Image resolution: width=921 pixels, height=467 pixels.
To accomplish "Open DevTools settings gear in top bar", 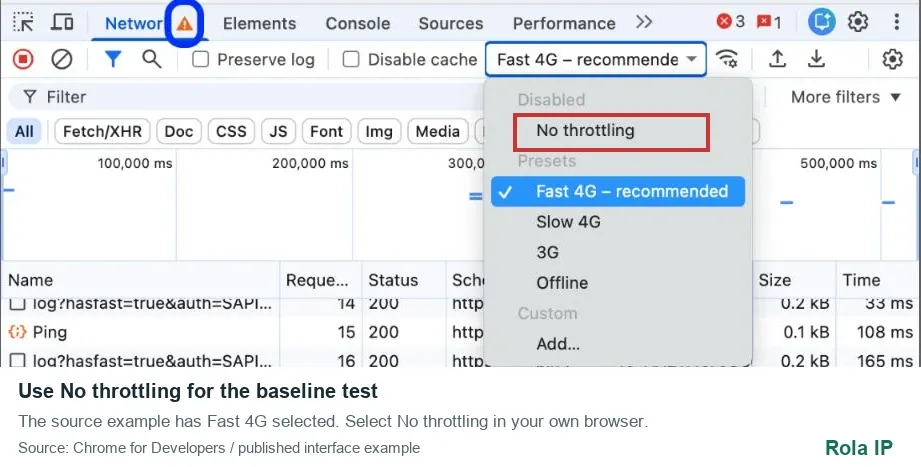I will click(858, 22).
